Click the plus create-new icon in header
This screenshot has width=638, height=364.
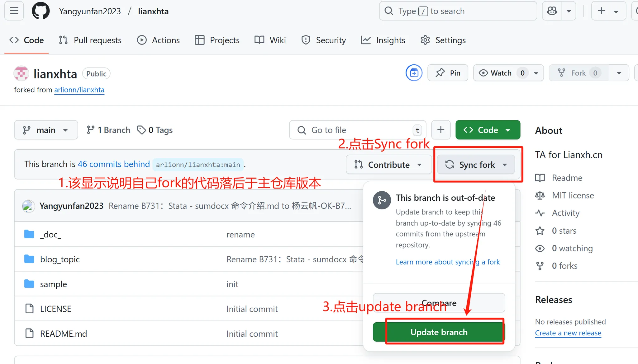(x=602, y=11)
